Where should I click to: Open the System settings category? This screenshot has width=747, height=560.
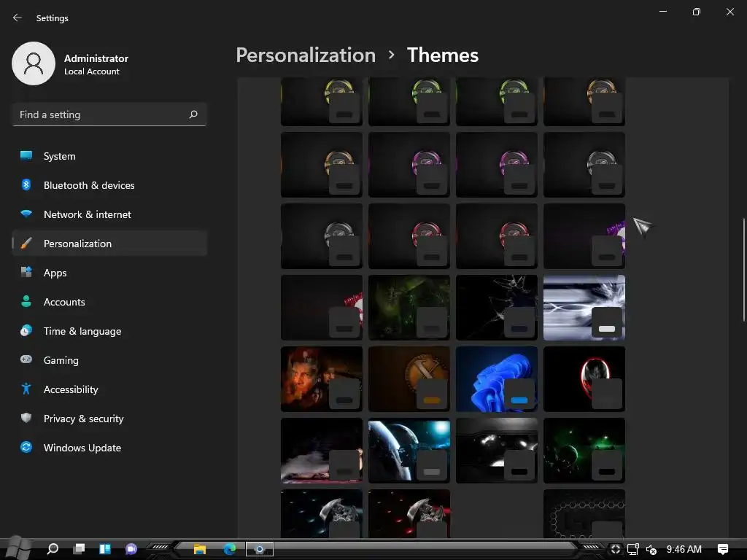pyautogui.click(x=109, y=156)
